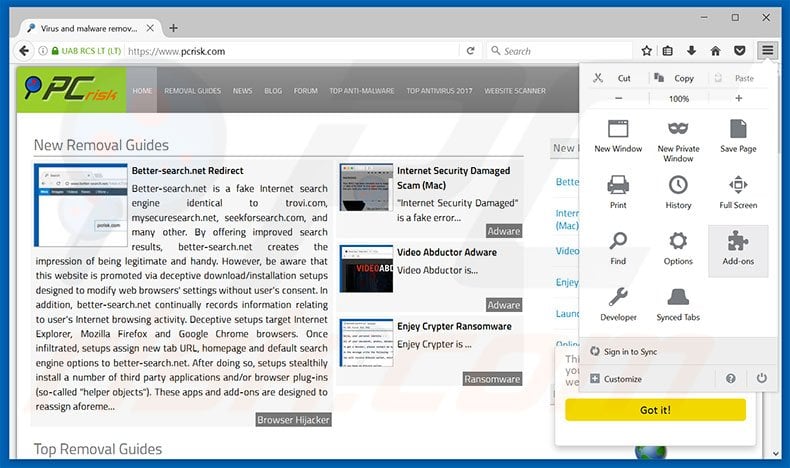
Task: Open Synced Tabs
Action: [678, 306]
